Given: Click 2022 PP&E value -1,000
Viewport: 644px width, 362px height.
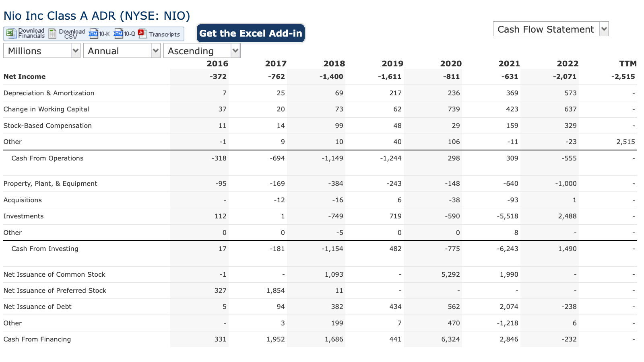Looking at the screenshot, I should coord(565,183).
